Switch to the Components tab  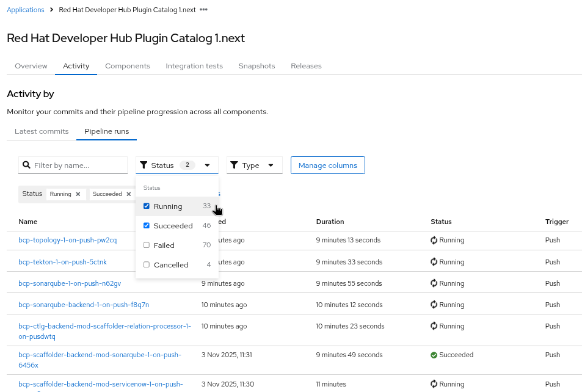[127, 66]
